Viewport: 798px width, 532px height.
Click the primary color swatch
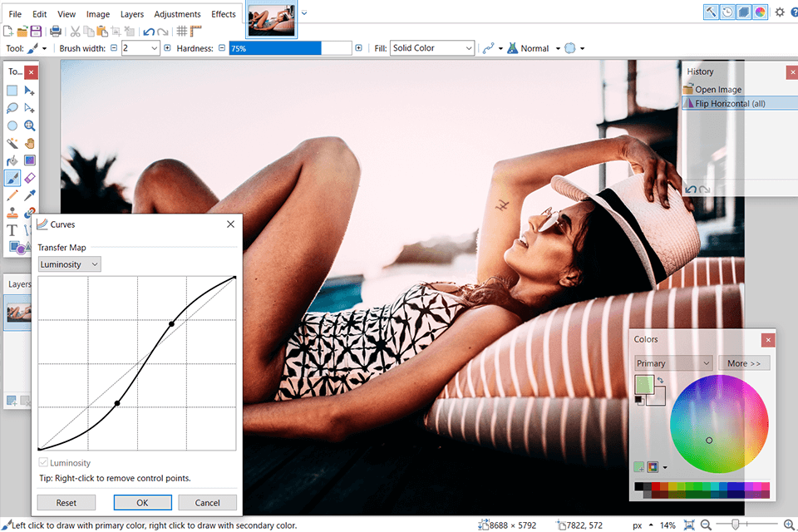click(643, 384)
